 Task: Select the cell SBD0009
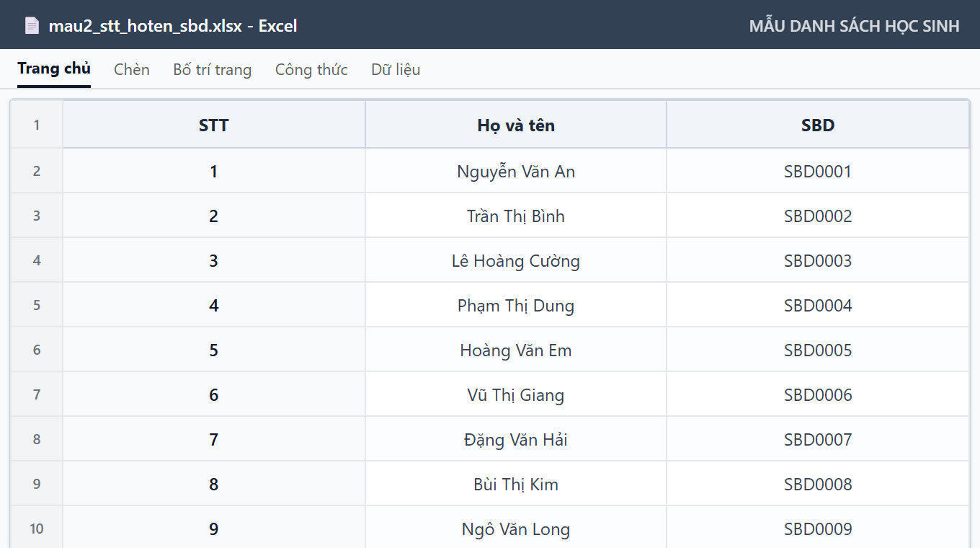(x=818, y=529)
